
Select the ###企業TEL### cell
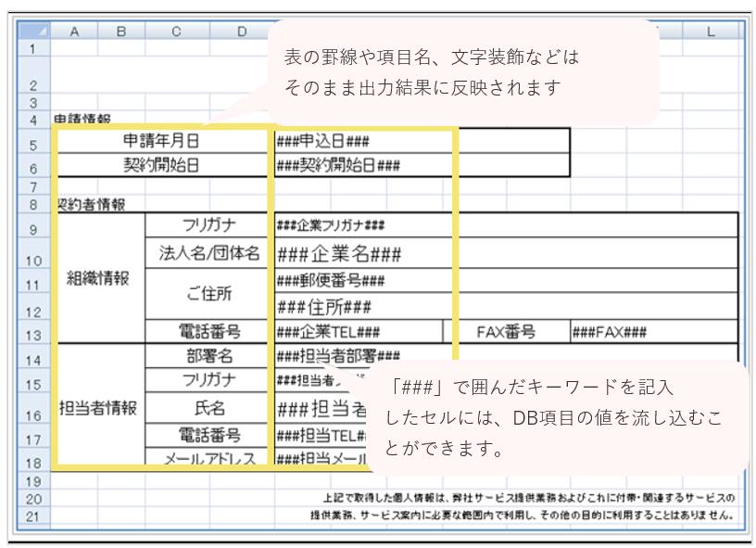359,331
